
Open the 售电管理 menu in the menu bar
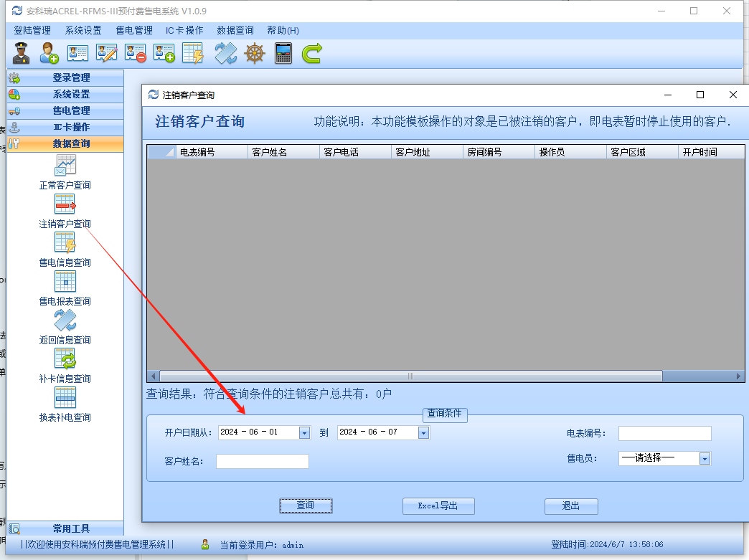click(134, 30)
